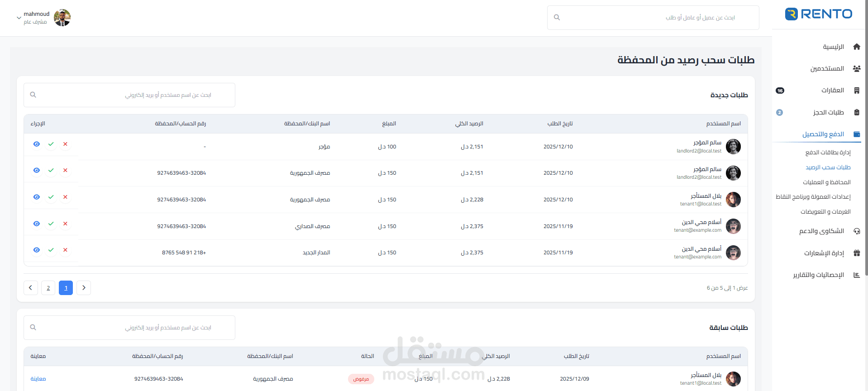Reject the مصرف الصحاري withdrawal request
The width and height of the screenshot is (868, 391).
[65, 224]
